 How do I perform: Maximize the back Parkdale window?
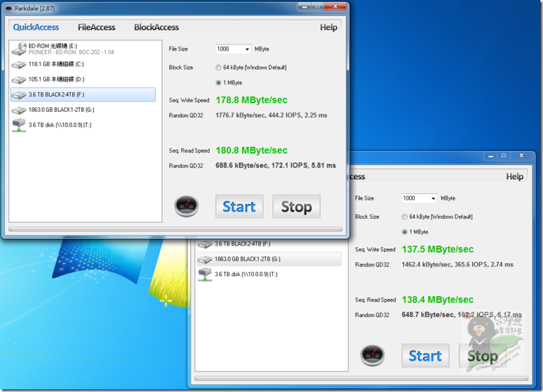(504, 156)
